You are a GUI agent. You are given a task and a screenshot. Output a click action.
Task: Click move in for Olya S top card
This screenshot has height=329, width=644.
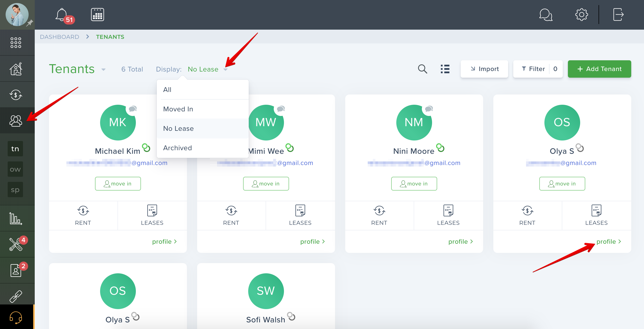click(x=562, y=184)
